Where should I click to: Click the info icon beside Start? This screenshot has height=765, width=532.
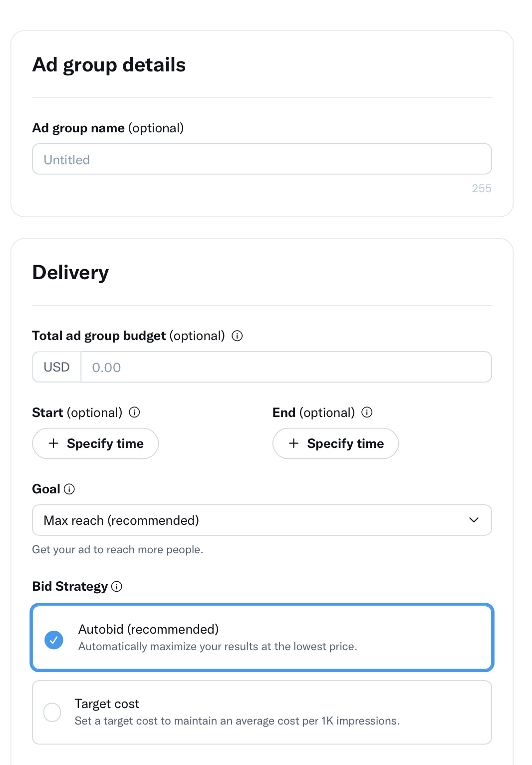(134, 412)
